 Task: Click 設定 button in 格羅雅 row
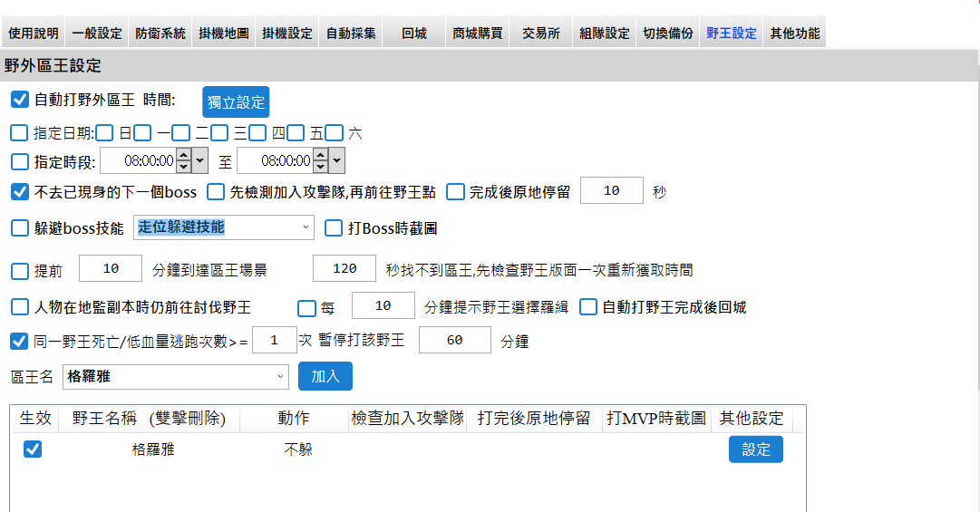point(755,449)
